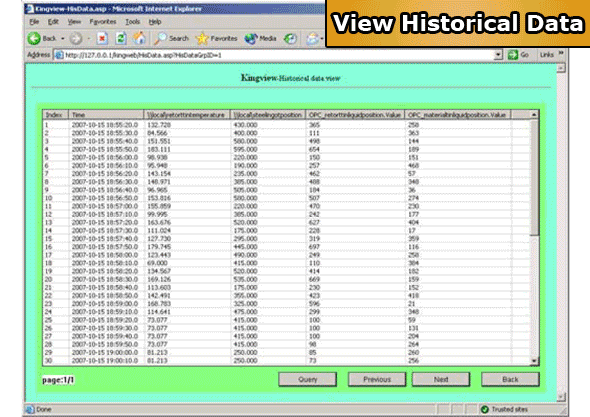Open Search from the toolbar
The height and width of the screenshot is (417, 590).
click(x=172, y=38)
